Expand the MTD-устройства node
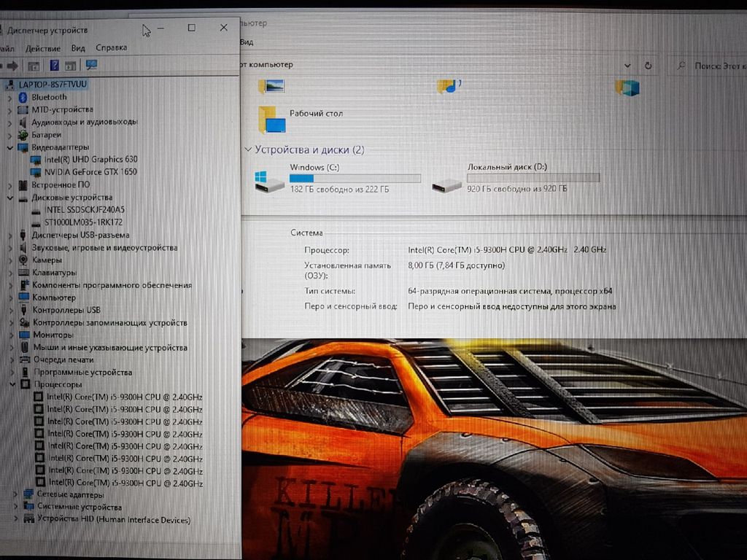 9,110
